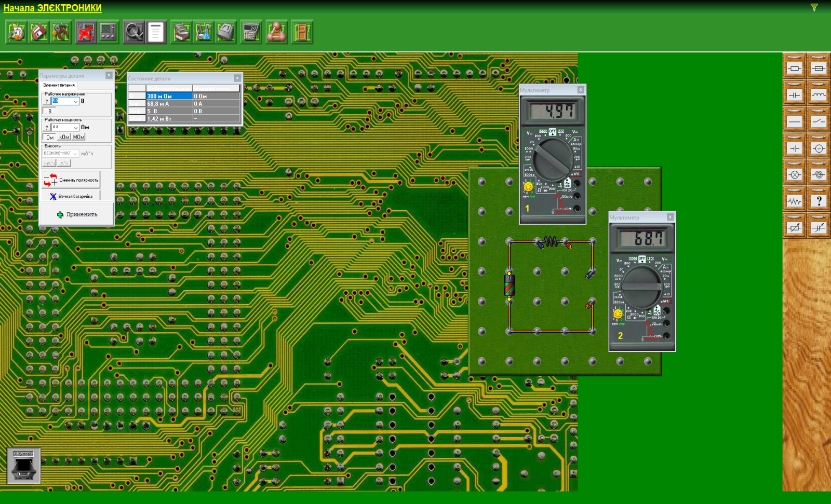This screenshot has height=504, width=831.
Task: Click the resistor component on the breadboard
Action: (x=551, y=242)
